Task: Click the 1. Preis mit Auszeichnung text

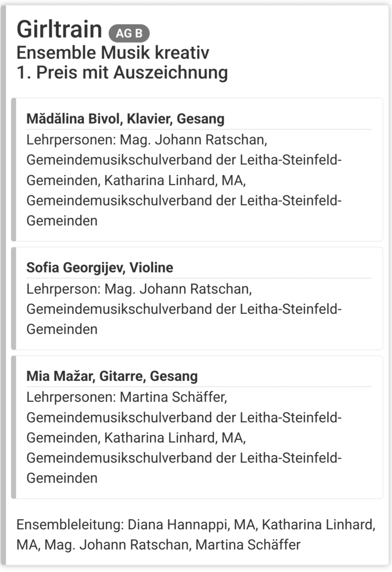Action: [x=122, y=72]
